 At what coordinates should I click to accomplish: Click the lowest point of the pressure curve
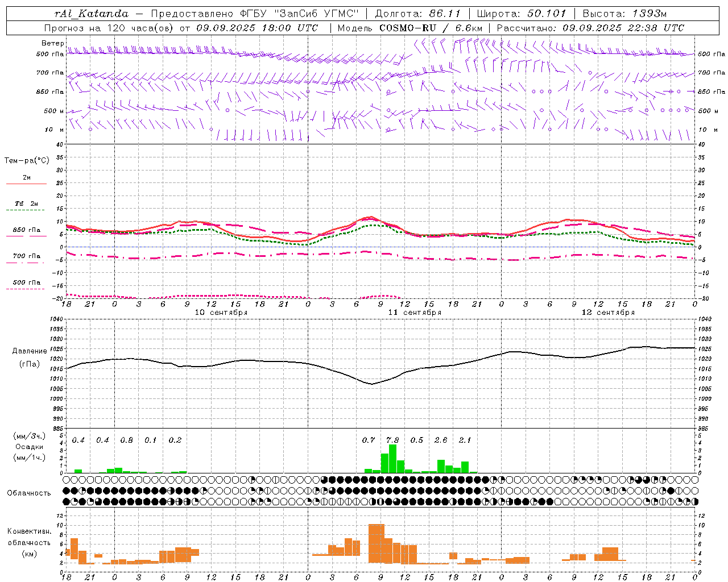coord(371,384)
